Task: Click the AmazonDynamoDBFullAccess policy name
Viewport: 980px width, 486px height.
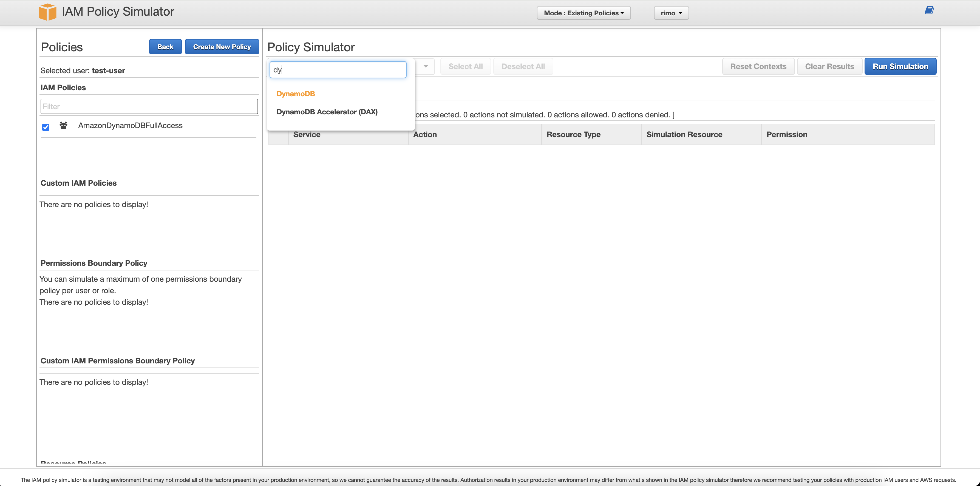Action: tap(130, 126)
